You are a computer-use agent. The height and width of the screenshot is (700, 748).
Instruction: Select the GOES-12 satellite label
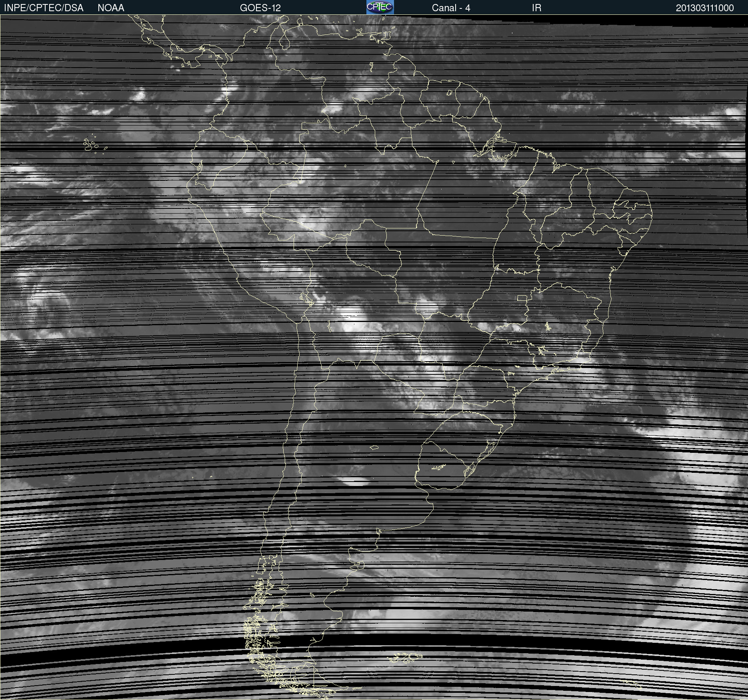[x=260, y=8]
